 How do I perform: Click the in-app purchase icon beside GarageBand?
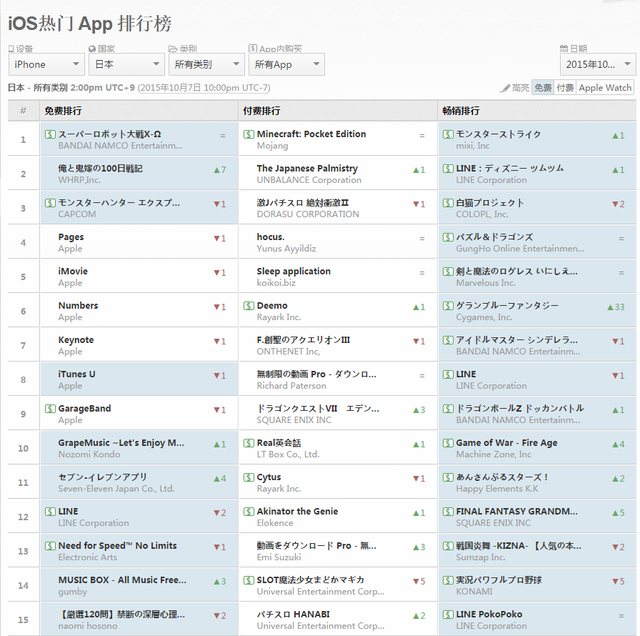(50, 409)
